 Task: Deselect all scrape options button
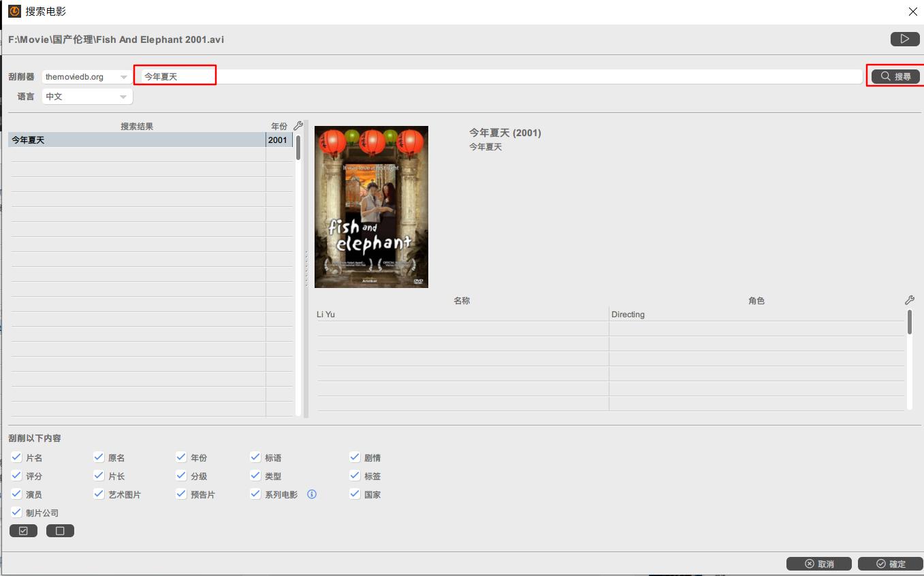tap(60, 531)
